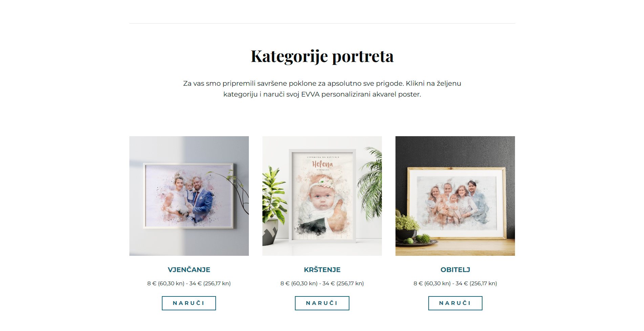Select the Vjenčanje price range text
This screenshot has height=331, width=644.
[189, 283]
